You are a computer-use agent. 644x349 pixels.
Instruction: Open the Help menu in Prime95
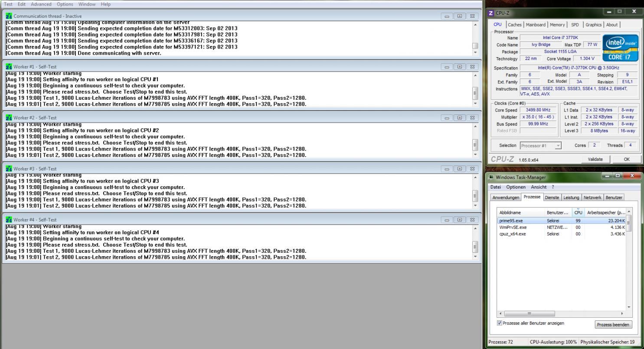coord(106,4)
